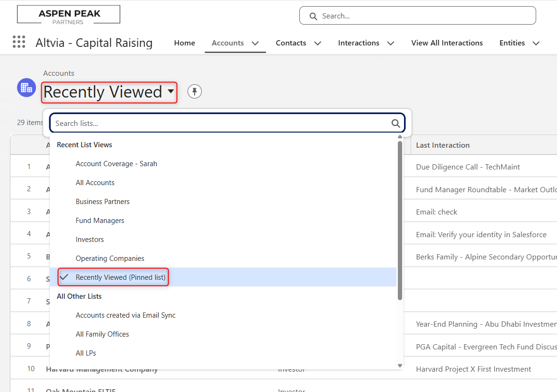
Task: Open the App Launcher grid icon
Action: (19, 42)
